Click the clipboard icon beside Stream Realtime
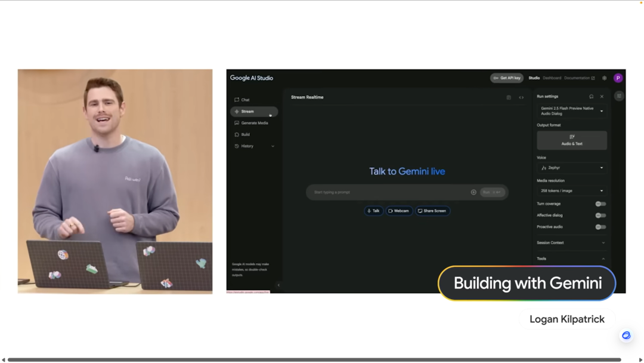 [x=509, y=97]
